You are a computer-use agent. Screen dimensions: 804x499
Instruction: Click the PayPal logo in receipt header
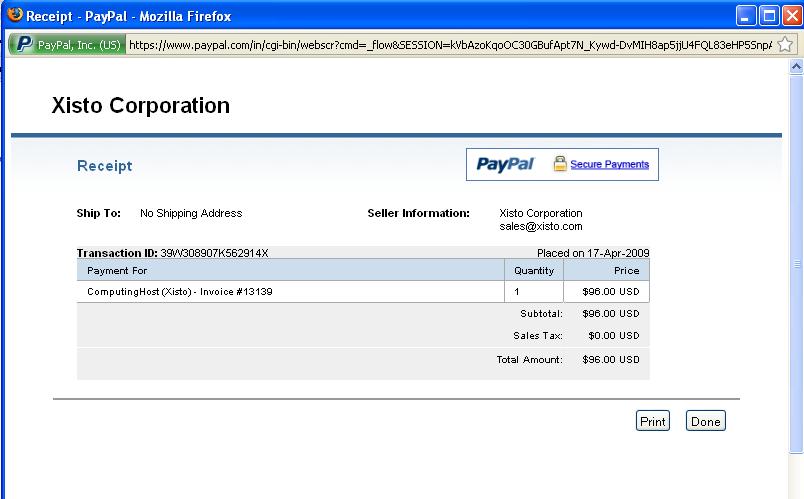(505, 164)
